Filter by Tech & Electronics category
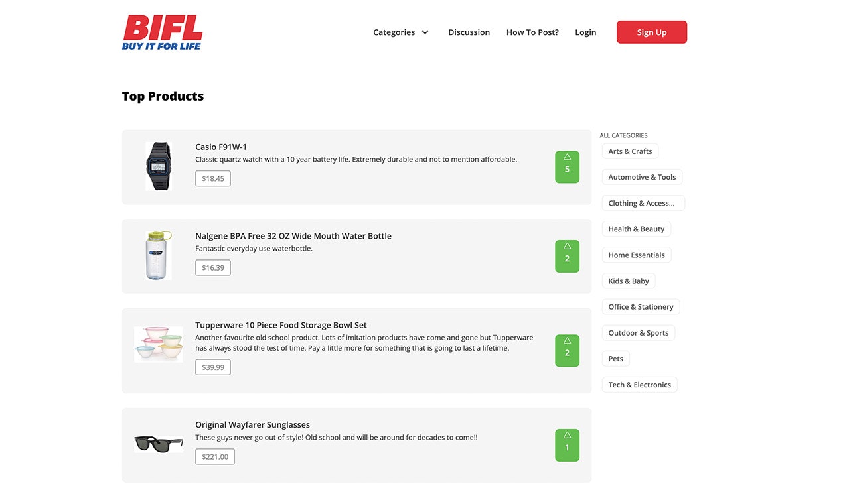The image size is (843, 504). [639, 385]
